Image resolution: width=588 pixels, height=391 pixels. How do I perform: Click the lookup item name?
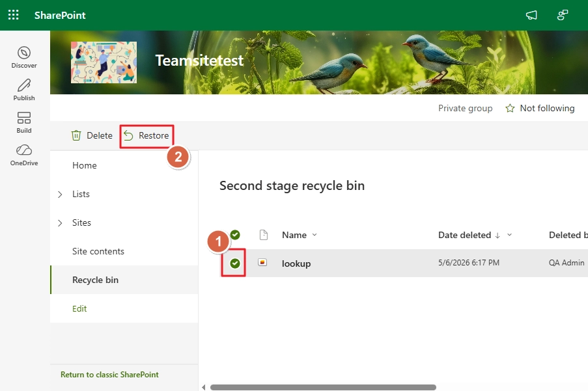296,263
